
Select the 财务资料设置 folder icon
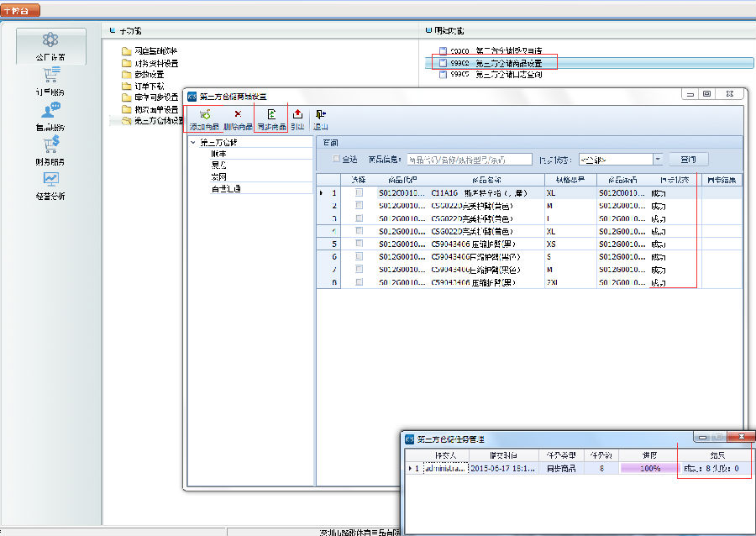click(126, 63)
